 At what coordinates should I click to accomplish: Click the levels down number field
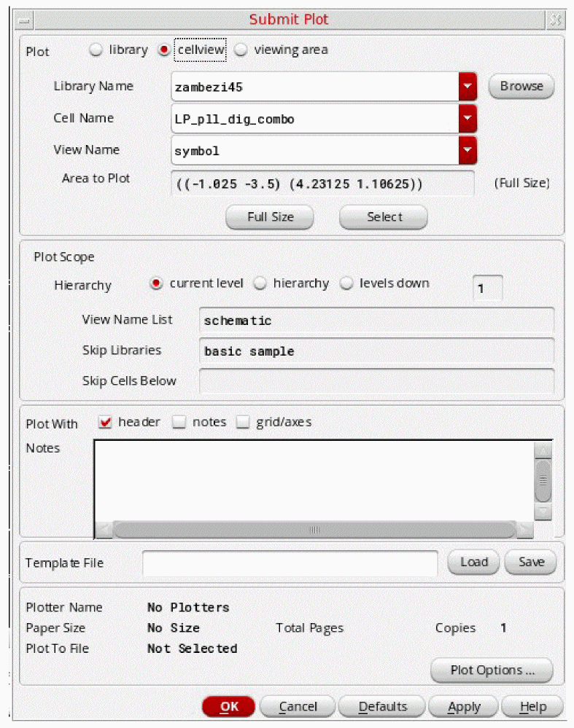click(487, 289)
